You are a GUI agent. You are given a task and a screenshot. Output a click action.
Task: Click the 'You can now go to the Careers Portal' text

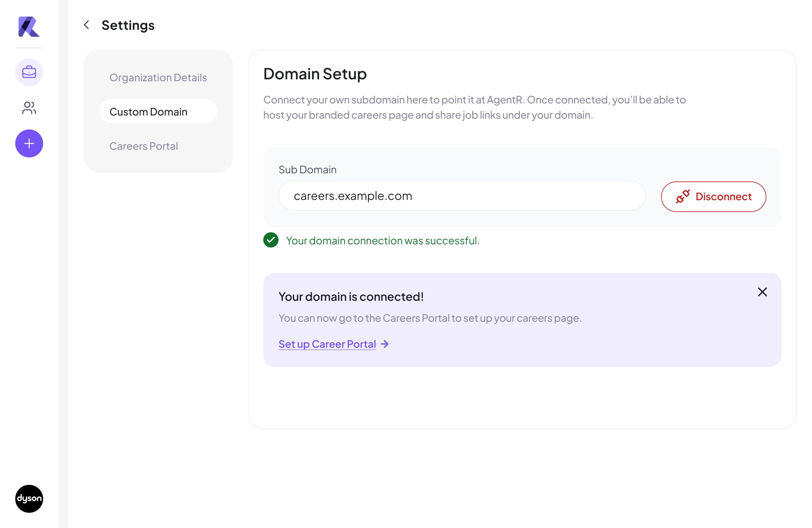(430, 318)
